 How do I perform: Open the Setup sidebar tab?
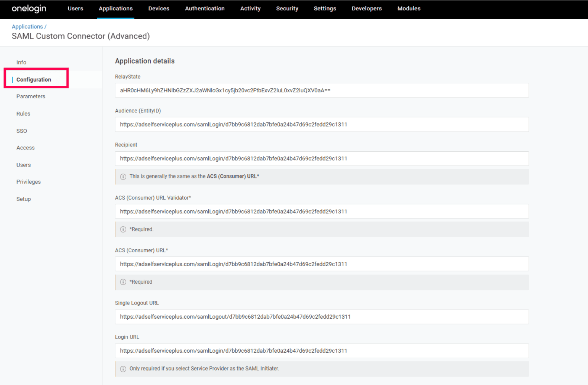[x=24, y=199]
